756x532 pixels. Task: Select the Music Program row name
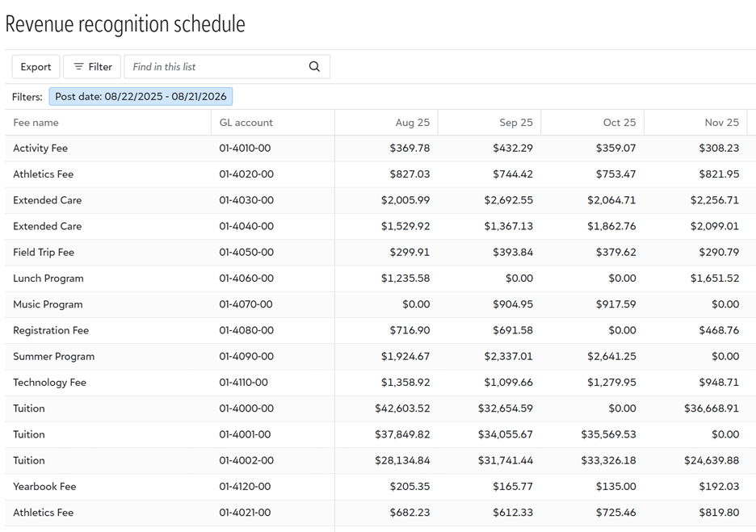(x=48, y=304)
